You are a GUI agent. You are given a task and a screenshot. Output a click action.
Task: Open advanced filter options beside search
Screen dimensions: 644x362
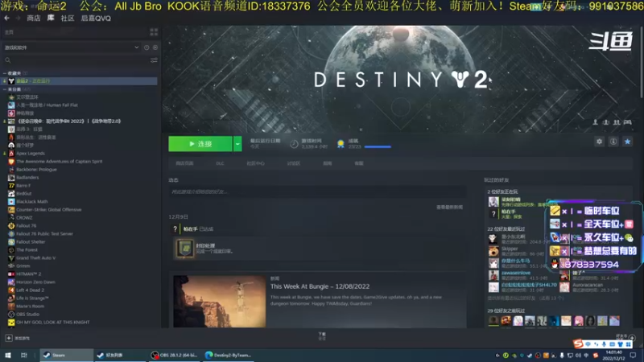154,60
